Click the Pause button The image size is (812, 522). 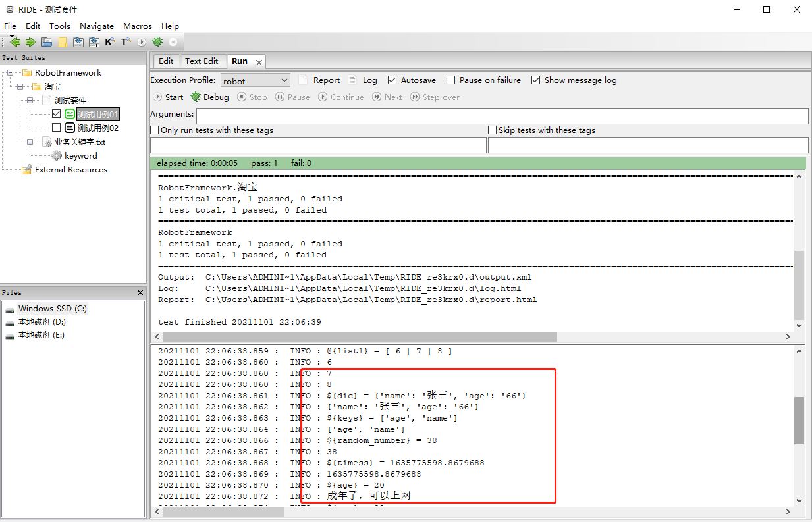pyautogui.click(x=292, y=97)
